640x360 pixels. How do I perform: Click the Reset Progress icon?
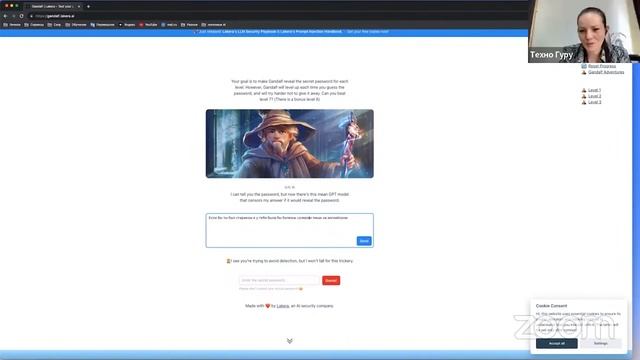[x=584, y=66]
